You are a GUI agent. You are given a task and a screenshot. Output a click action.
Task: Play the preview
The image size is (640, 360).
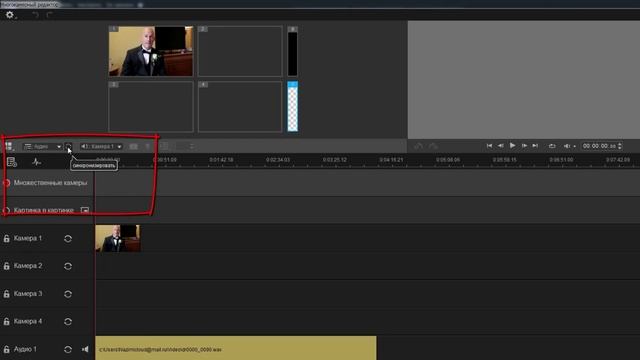point(513,145)
